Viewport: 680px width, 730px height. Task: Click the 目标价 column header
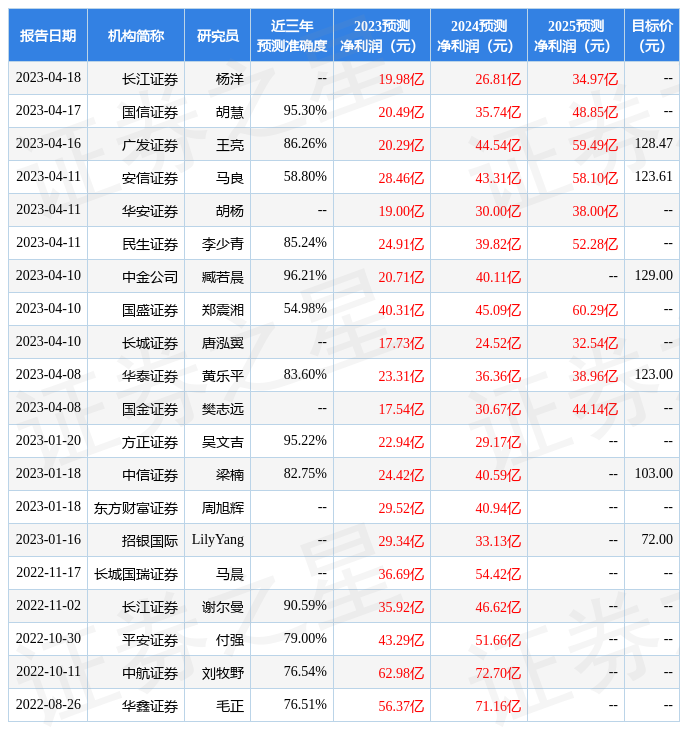click(x=652, y=35)
